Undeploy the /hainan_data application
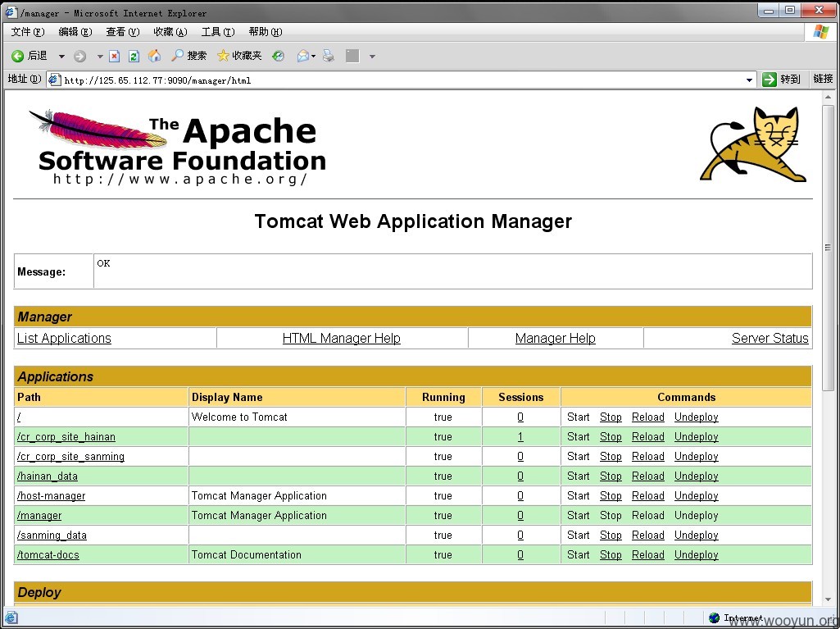 (x=697, y=476)
